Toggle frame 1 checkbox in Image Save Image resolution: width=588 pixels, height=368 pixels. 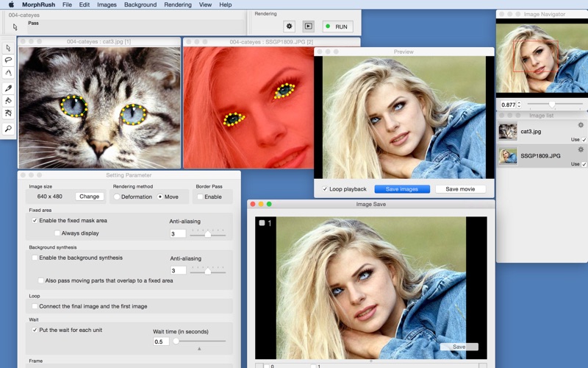coord(262,223)
